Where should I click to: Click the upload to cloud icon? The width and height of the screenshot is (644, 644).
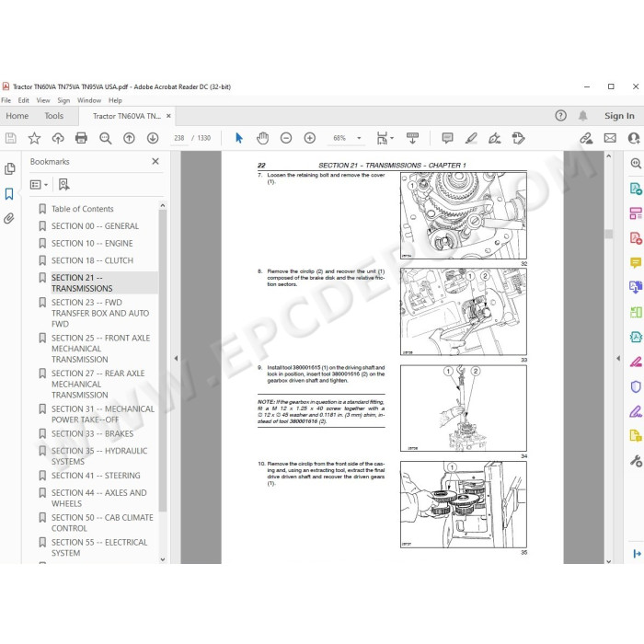(58, 138)
